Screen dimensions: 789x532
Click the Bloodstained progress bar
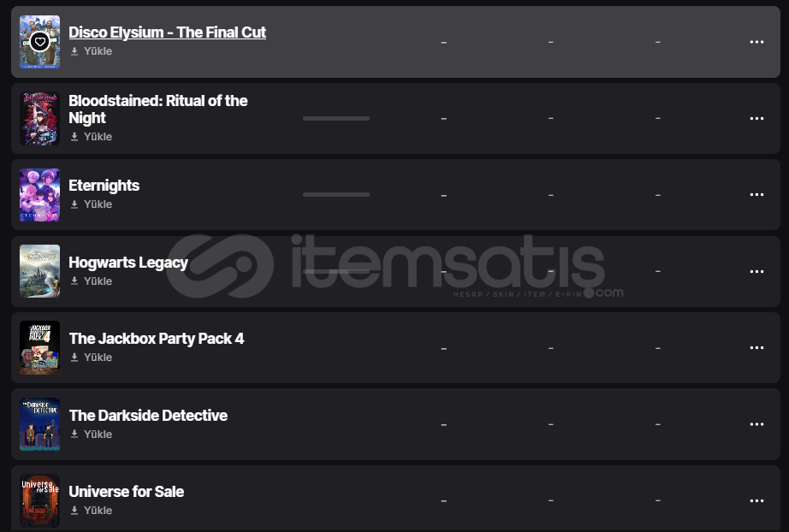(x=336, y=118)
